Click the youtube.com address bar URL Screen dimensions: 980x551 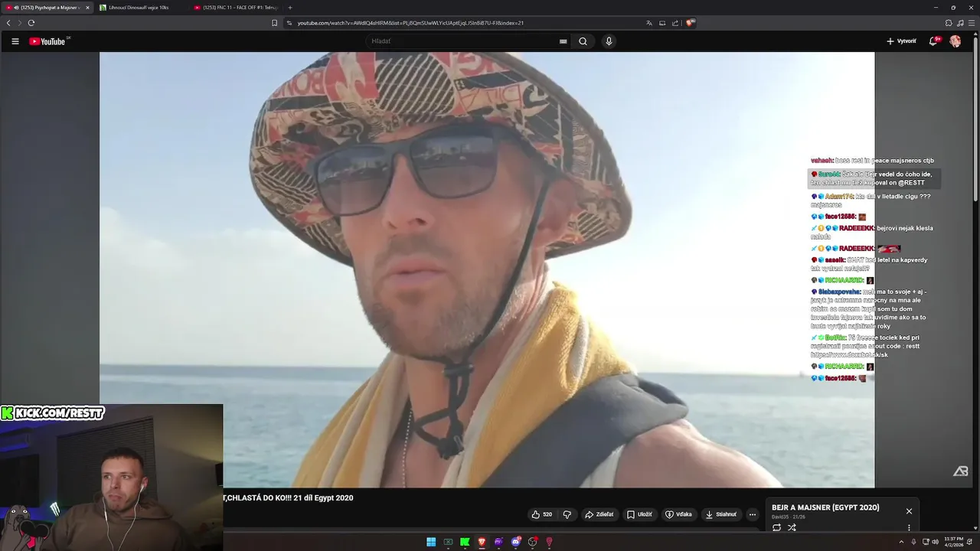click(410, 23)
